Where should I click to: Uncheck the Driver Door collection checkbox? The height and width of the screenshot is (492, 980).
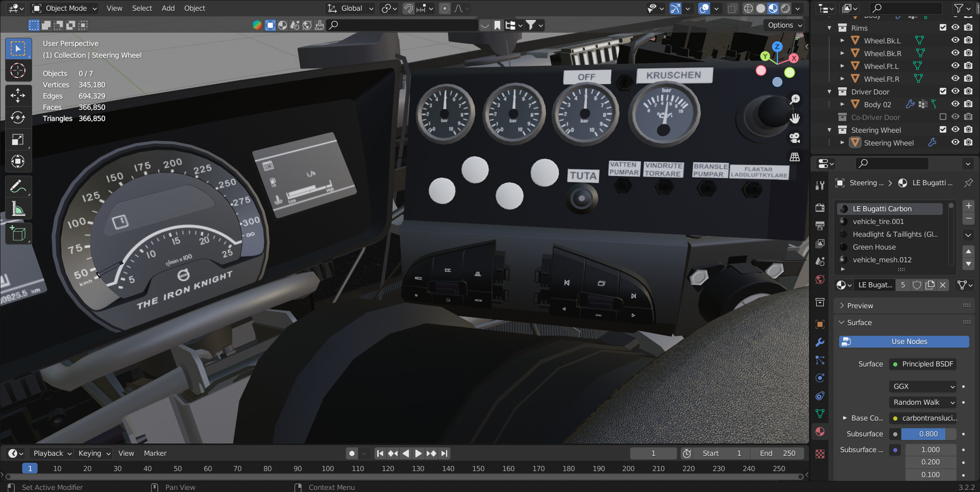[943, 91]
